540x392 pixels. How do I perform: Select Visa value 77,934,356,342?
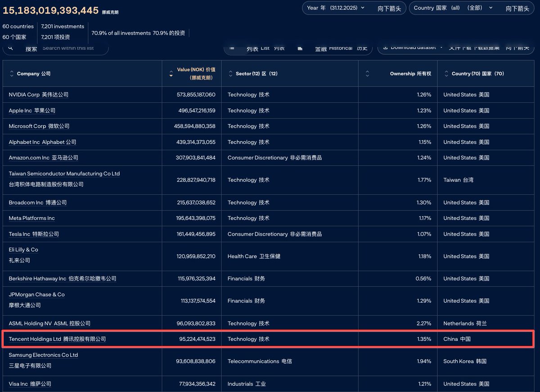(x=197, y=384)
